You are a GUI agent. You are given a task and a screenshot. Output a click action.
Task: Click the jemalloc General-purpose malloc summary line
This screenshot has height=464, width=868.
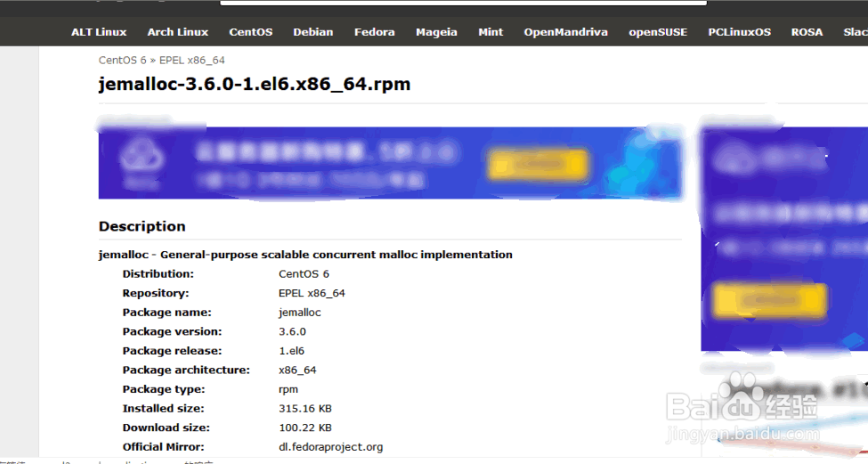(305, 255)
